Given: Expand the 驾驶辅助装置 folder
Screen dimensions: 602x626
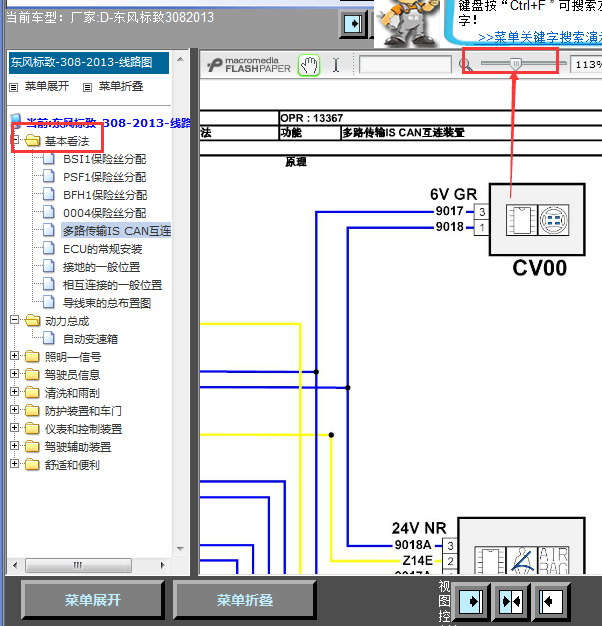Looking at the screenshot, I should (15, 446).
